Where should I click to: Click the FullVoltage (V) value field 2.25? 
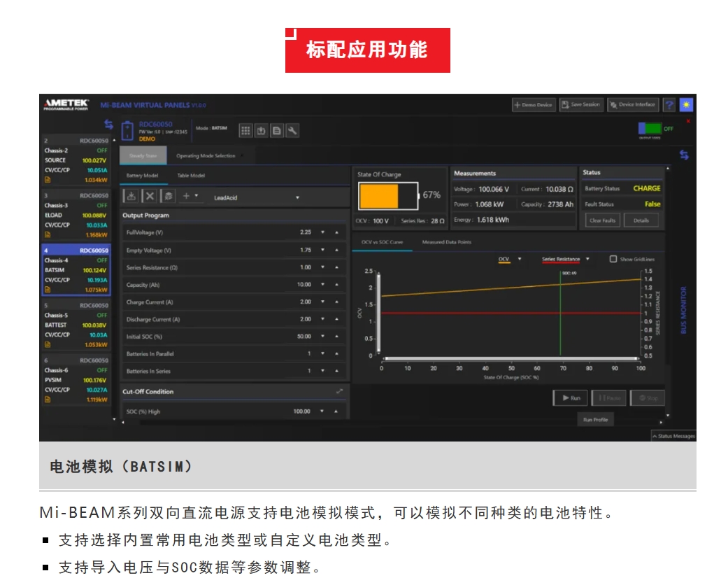[306, 232]
